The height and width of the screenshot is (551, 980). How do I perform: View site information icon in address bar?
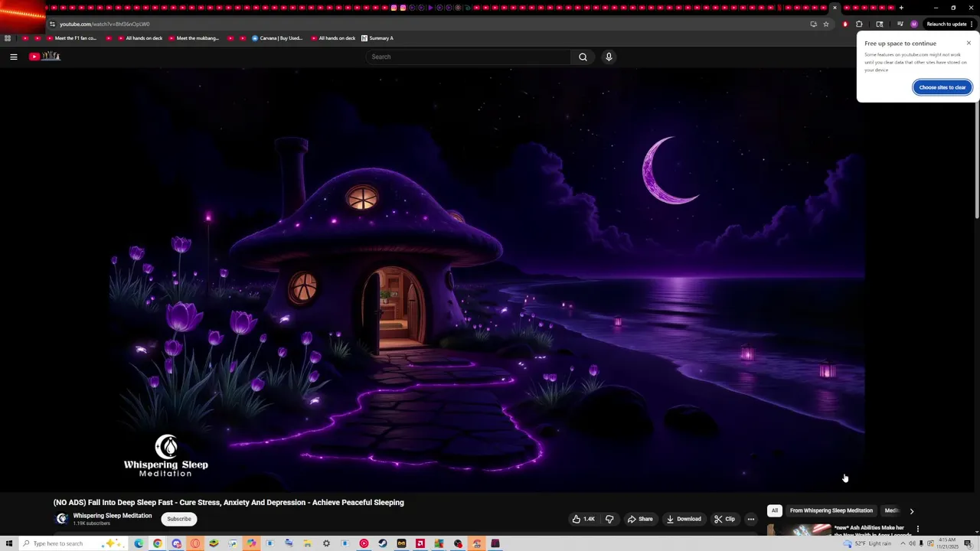(x=52, y=24)
